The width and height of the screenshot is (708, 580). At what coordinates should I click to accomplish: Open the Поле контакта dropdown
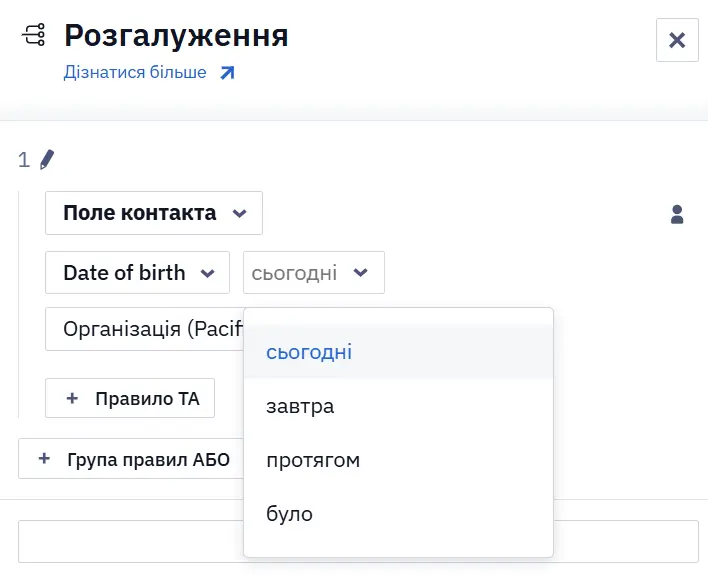(x=154, y=213)
